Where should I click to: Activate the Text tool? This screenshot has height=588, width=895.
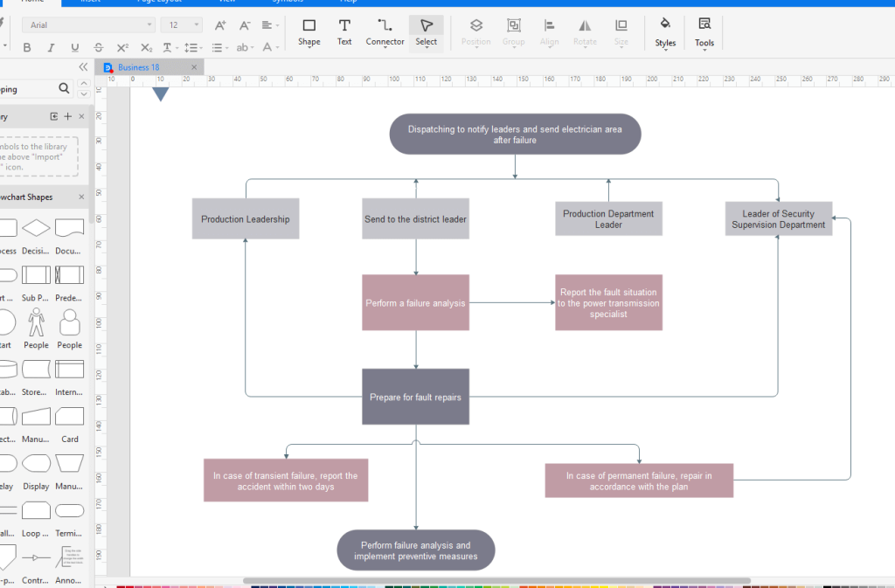[344, 31]
